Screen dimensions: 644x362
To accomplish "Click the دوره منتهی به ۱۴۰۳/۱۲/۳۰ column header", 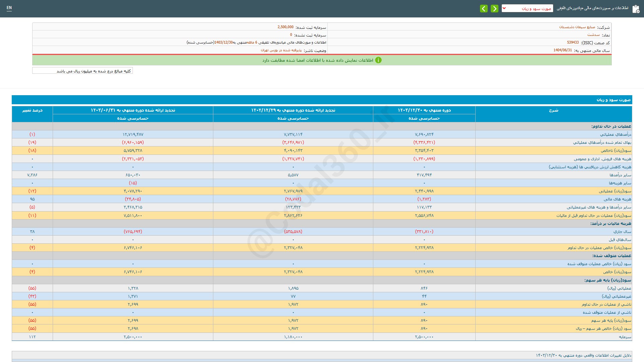I will point(424,110).
